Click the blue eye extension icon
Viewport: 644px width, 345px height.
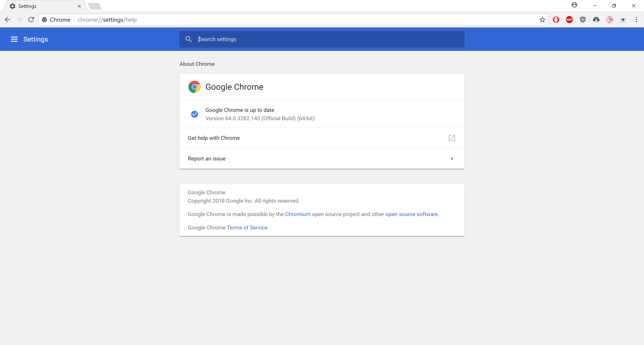pyautogui.click(x=623, y=20)
